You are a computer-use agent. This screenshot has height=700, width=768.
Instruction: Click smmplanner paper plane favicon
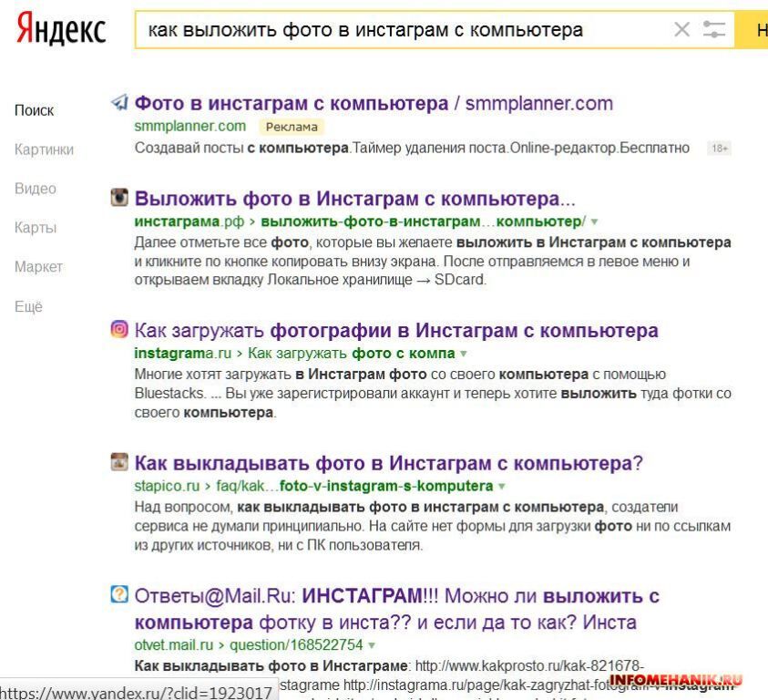tap(119, 102)
